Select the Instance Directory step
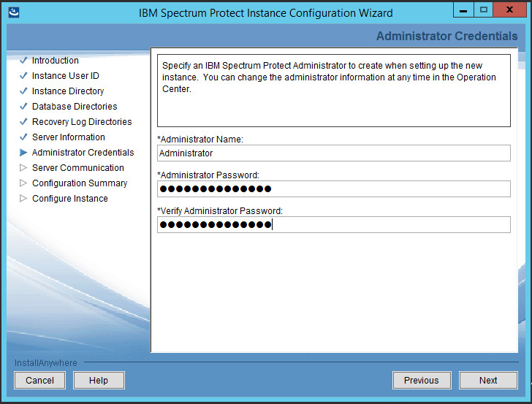Viewport: 532px width, 404px height. 68,91
